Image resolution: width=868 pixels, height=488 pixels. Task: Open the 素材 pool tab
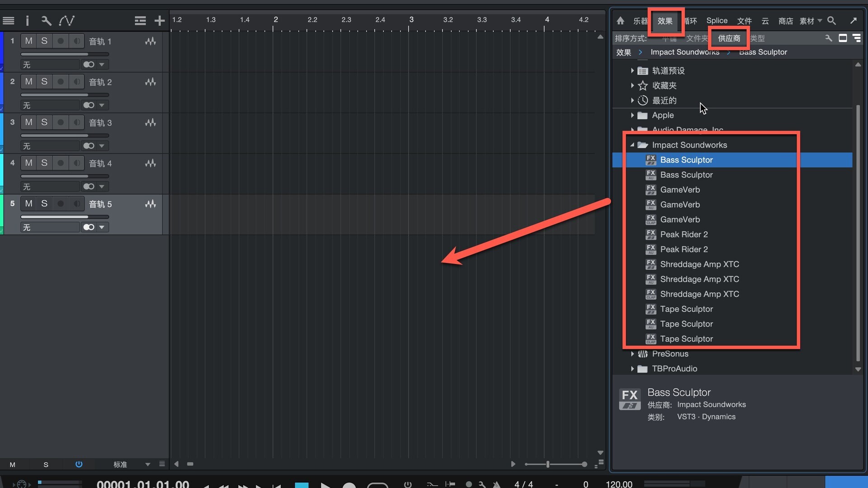[807, 21]
